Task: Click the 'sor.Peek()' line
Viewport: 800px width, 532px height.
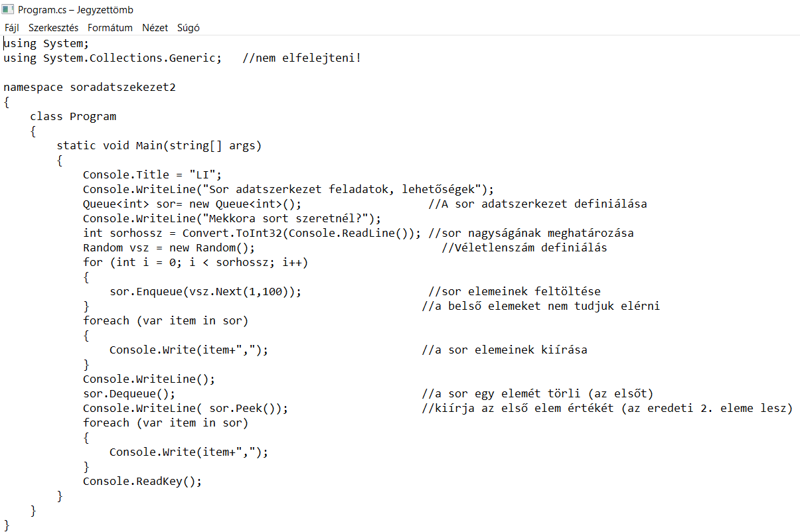Action: click(185, 409)
